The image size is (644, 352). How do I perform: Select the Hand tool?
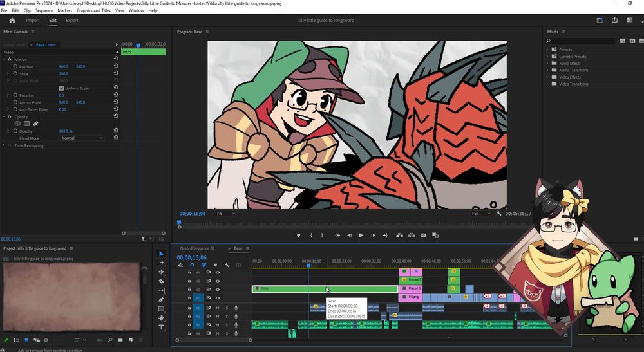[161, 318]
